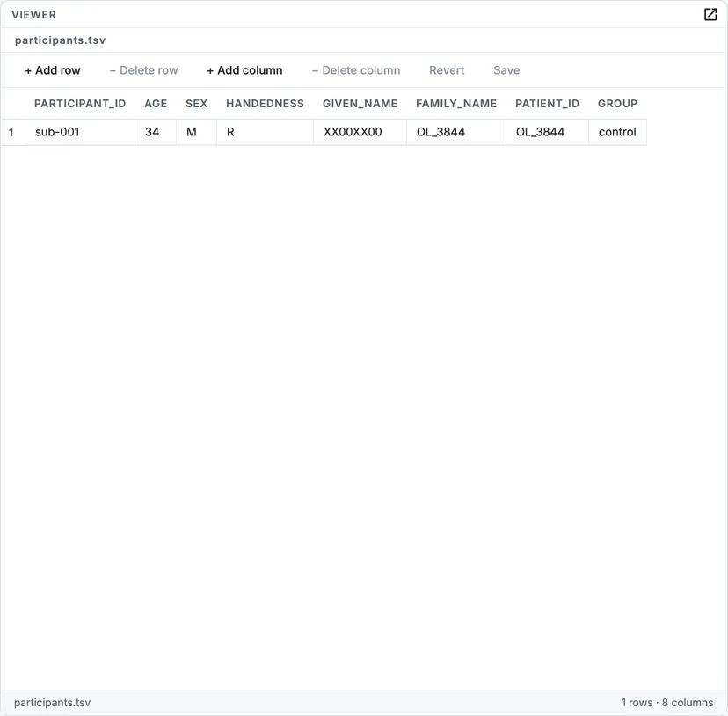Add a new column to table
Image resolution: width=728 pixels, height=716 pixels.
click(244, 70)
